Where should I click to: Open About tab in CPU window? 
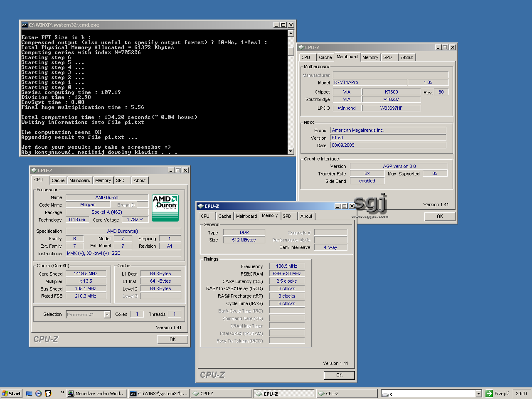[140, 180]
